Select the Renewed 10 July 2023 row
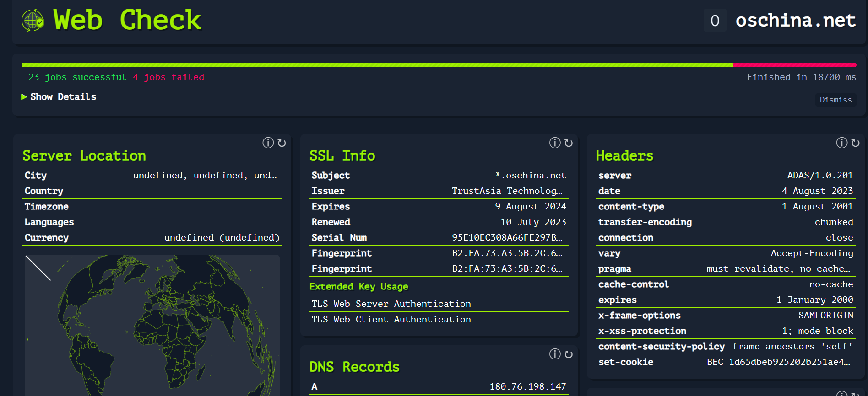The image size is (868, 396). (439, 222)
